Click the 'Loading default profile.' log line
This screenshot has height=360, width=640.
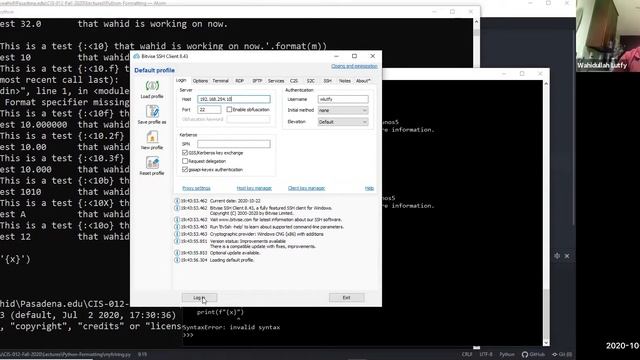click(x=232, y=260)
